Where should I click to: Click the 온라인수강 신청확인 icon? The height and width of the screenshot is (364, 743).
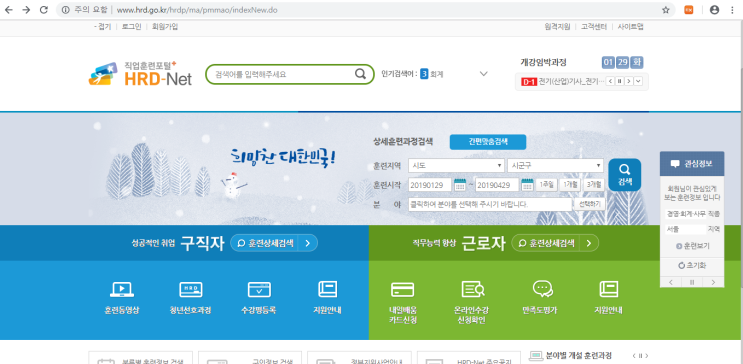pos(472,289)
